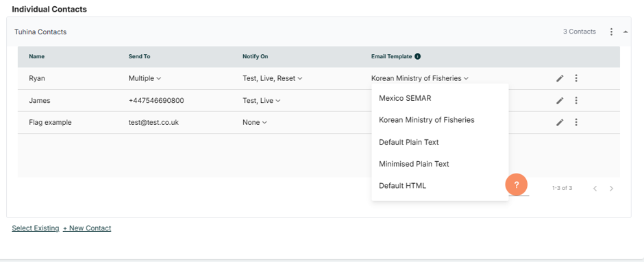This screenshot has width=644, height=262.
Task: Open Ryan's Send To Multiple dropdown
Action: [x=145, y=78]
